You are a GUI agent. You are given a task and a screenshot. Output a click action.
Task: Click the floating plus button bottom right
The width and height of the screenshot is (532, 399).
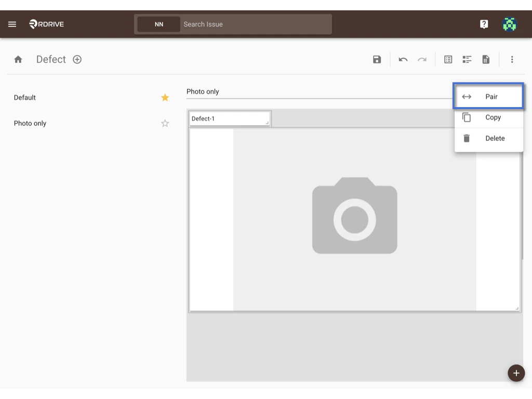pos(516,373)
